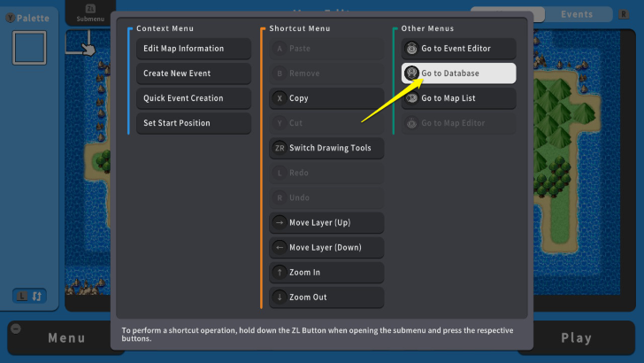Click the ZR icon for Switch Drawing Tools
The width and height of the screenshot is (644, 363).
pyautogui.click(x=280, y=148)
